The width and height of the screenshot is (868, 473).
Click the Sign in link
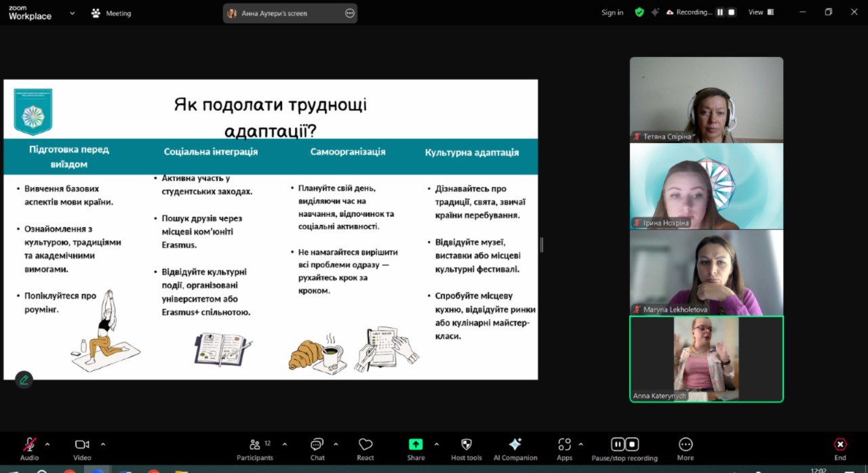[612, 12]
